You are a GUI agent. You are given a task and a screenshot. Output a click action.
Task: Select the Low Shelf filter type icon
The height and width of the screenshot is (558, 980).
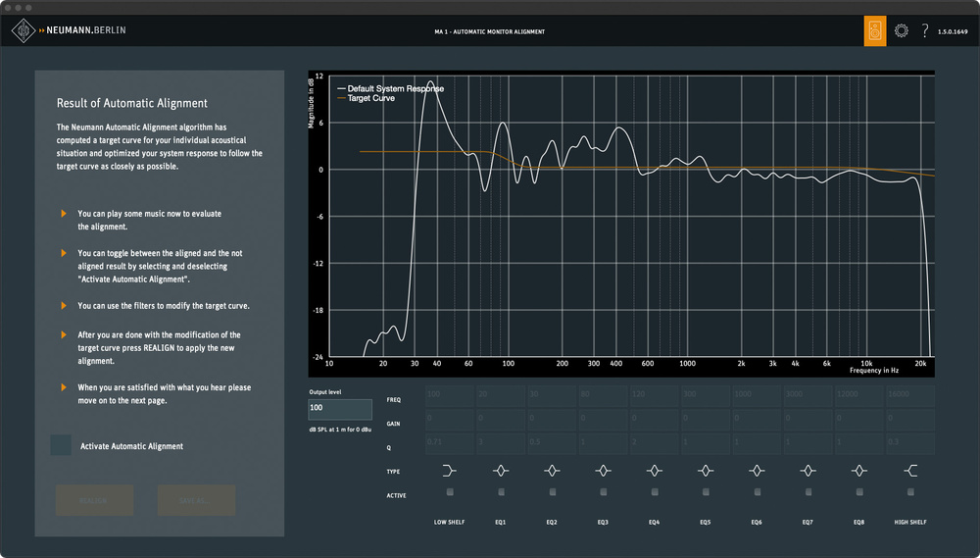pos(450,471)
